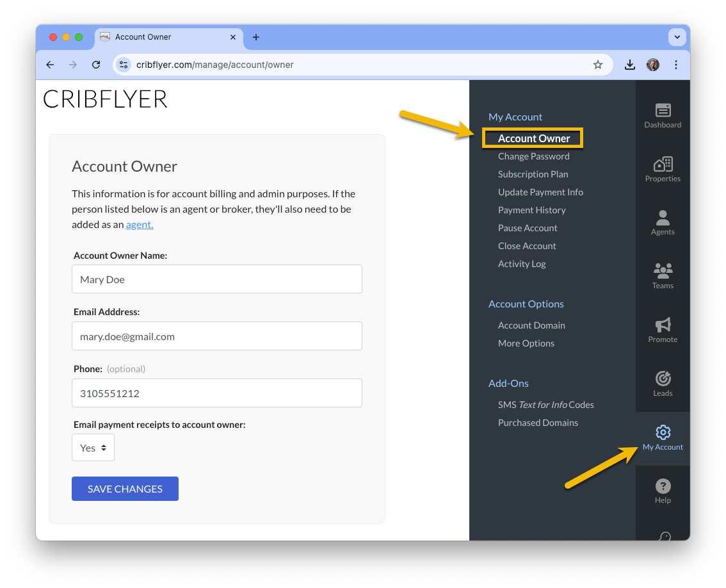Go to the Agents person icon

(x=663, y=217)
